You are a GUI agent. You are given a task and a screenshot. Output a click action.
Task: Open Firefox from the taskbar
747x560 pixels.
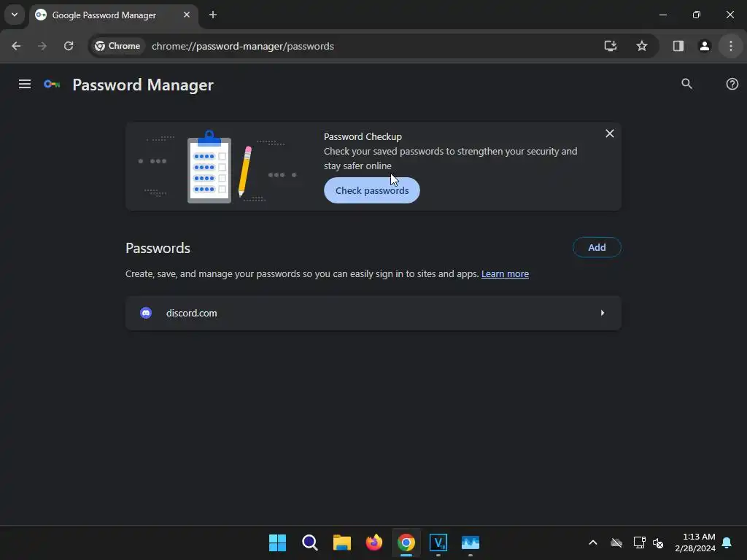click(x=374, y=542)
